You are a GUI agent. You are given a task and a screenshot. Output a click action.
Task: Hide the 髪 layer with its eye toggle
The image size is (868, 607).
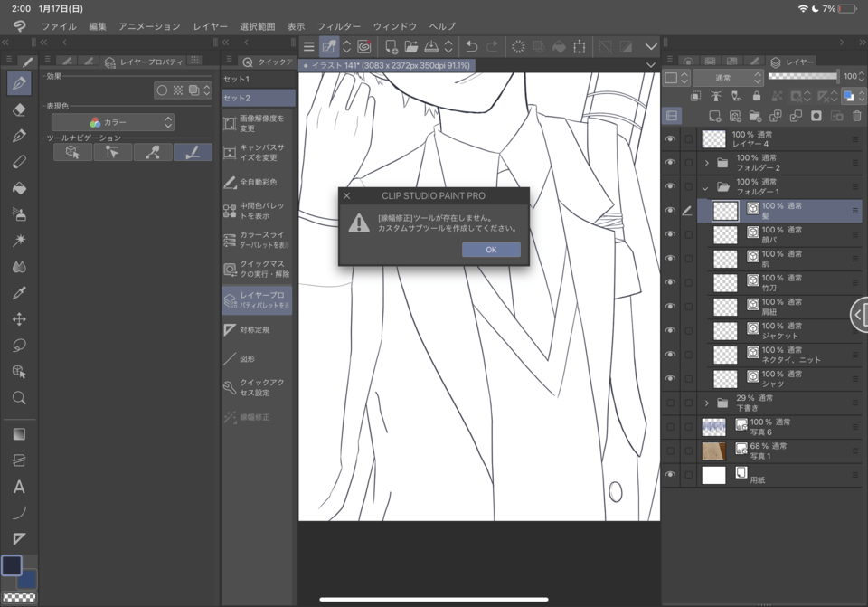click(668, 209)
